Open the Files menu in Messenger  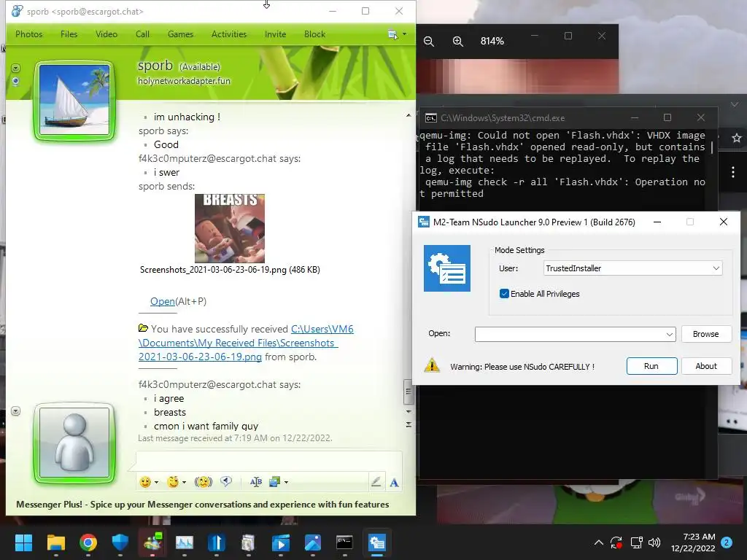pyautogui.click(x=69, y=34)
